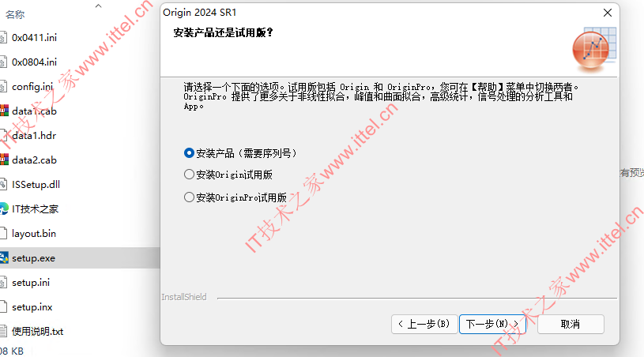Select the setup.exe file name

click(34, 258)
